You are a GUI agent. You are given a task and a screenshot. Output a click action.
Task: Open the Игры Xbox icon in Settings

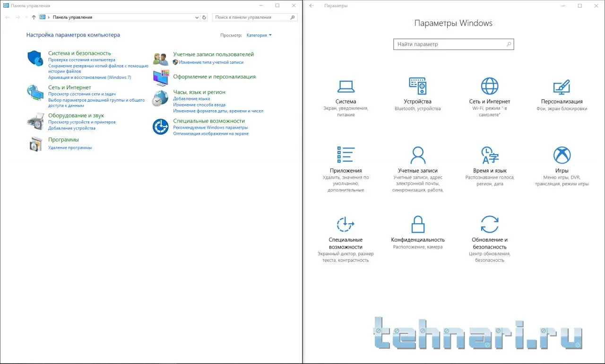coord(562,155)
